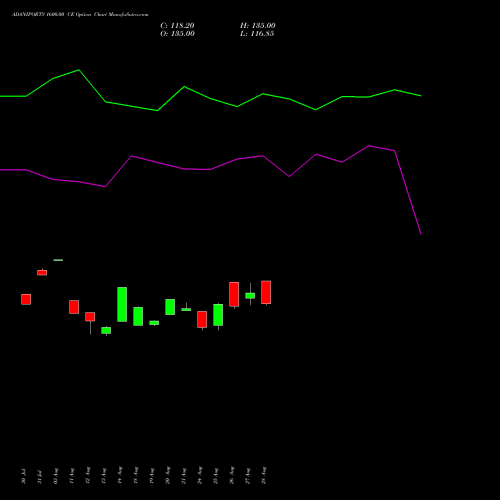Click the open price value O: 135.00
Image resolution: width=500 pixels, height=500 pixels.
(177, 34)
